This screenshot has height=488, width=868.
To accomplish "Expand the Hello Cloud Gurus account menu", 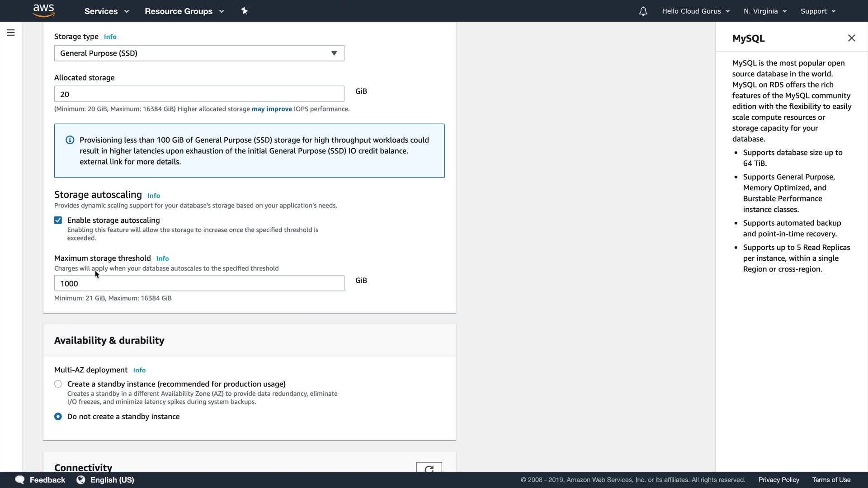I will tap(696, 11).
